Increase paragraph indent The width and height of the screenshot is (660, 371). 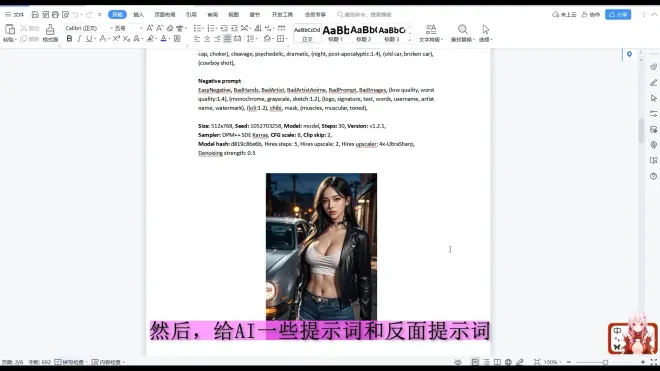coord(234,28)
